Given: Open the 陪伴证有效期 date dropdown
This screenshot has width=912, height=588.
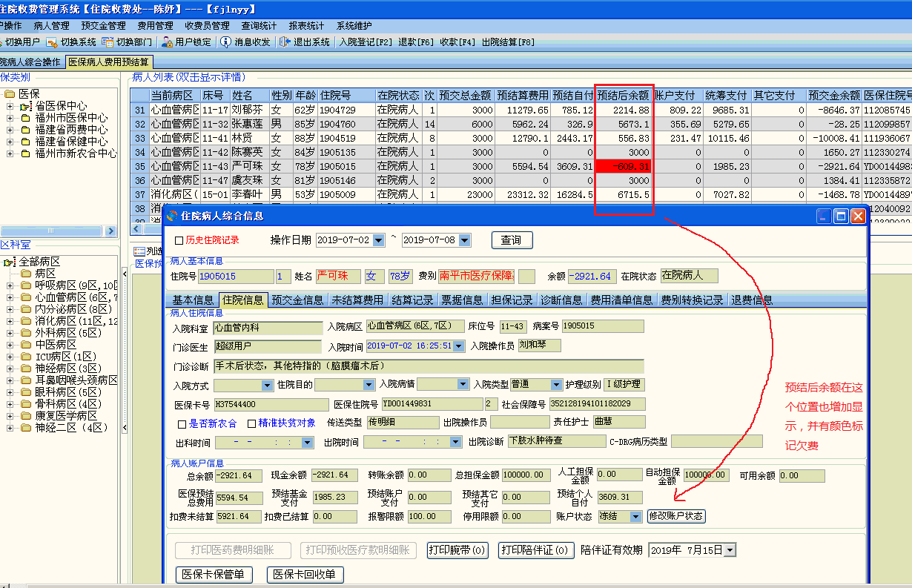Looking at the screenshot, I should (730, 550).
